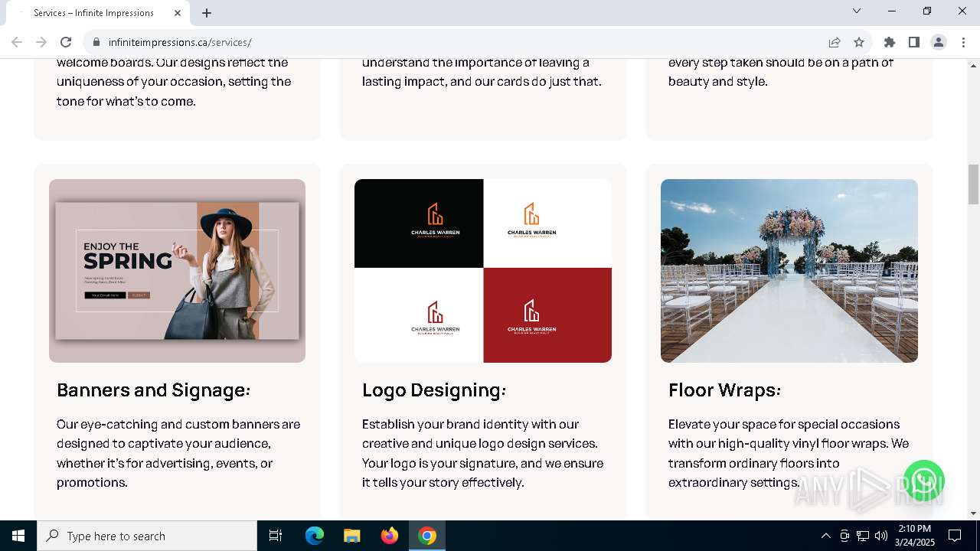
Task: Reload the page with refresh icon
Action: click(66, 42)
